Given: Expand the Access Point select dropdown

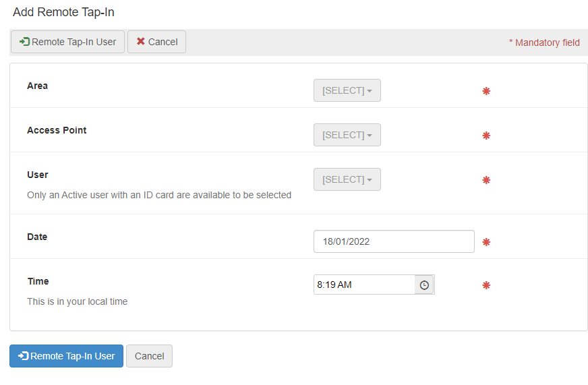Looking at the screenshot, I should (x=347, y=135).
